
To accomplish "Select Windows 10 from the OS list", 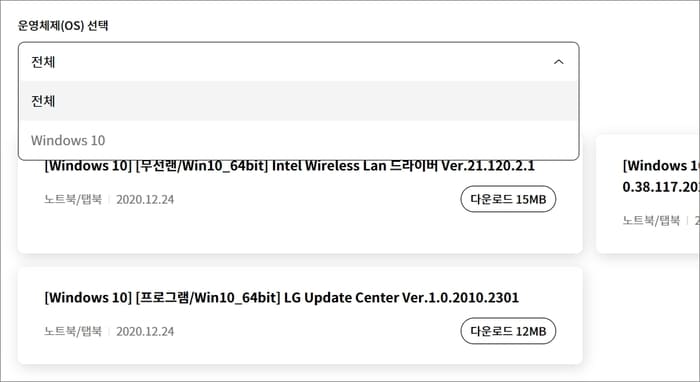I will coord(299,140).
